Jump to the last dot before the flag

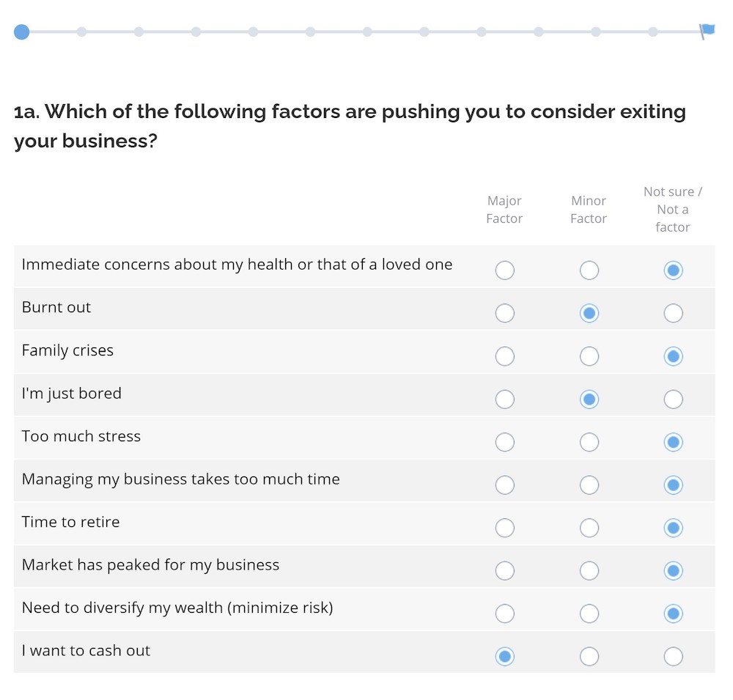coord(653,32)
